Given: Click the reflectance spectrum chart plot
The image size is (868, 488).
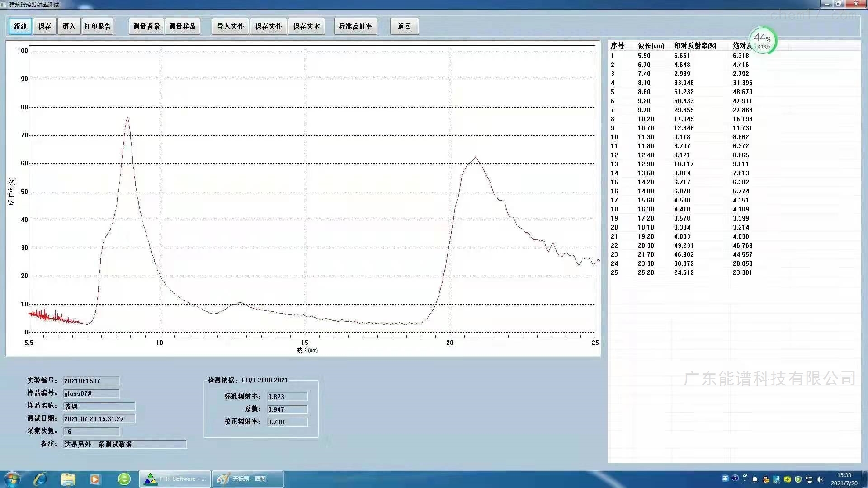Looking at the screenshot, I should coord(312,191).
